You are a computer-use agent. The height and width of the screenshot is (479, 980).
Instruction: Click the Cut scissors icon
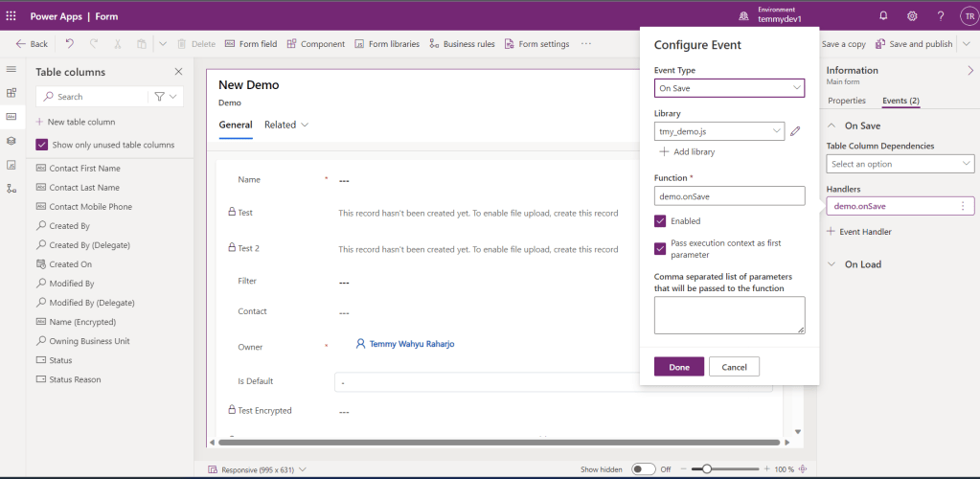[118, 44]
